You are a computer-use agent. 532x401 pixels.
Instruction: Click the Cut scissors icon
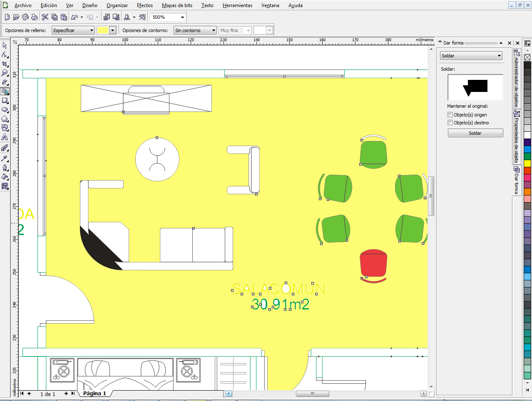[45, 17]
